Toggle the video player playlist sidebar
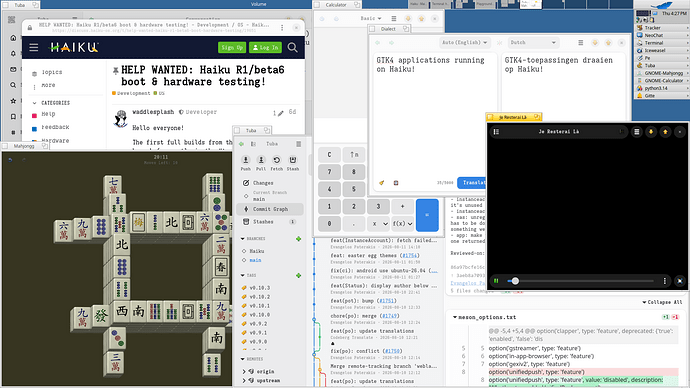 pos(496,132)
